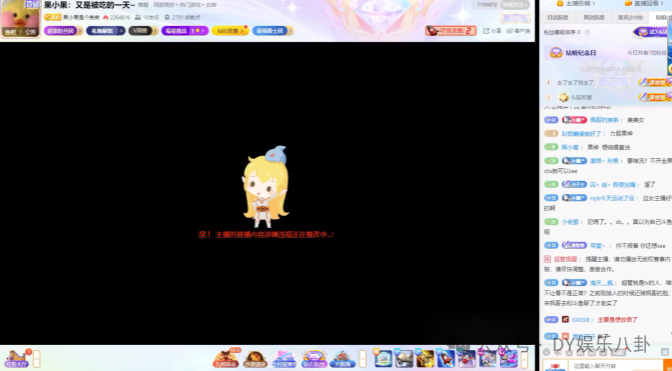
Task: Click the 百钻 badge under the follow button
Action: (x=516, y=18)
